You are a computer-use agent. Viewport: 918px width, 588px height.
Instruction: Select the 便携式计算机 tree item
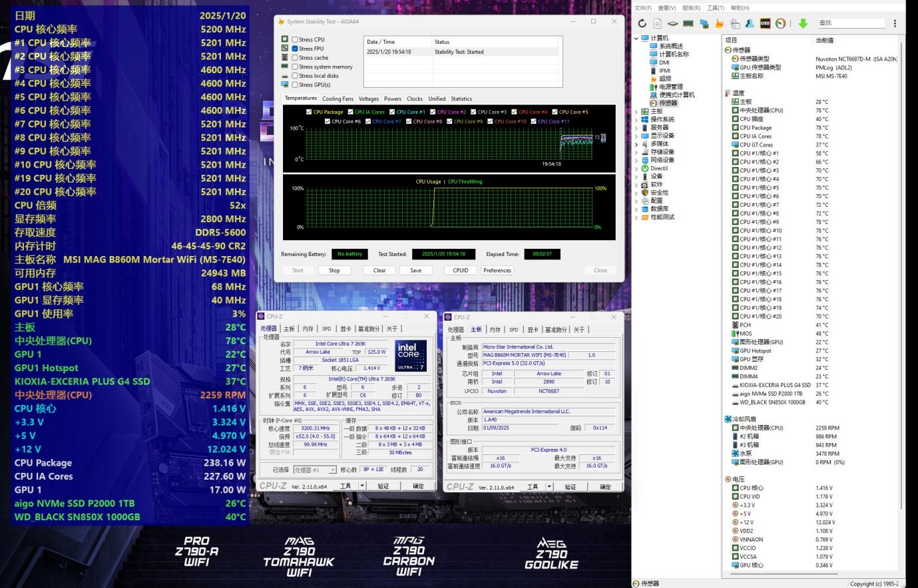[672, 94]
